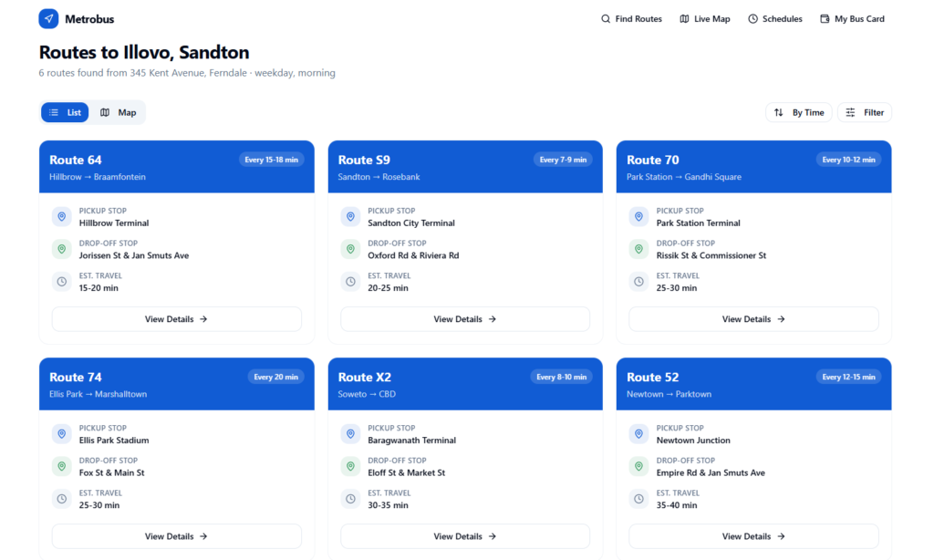
Task: Click the pickup pin icon on Route 64
Action: [62, 217]
